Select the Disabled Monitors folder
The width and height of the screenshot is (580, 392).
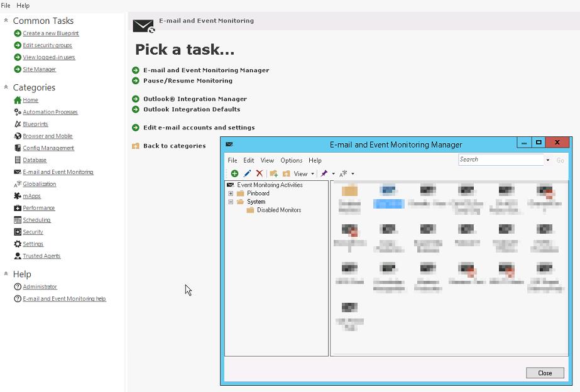click(278, 210)
